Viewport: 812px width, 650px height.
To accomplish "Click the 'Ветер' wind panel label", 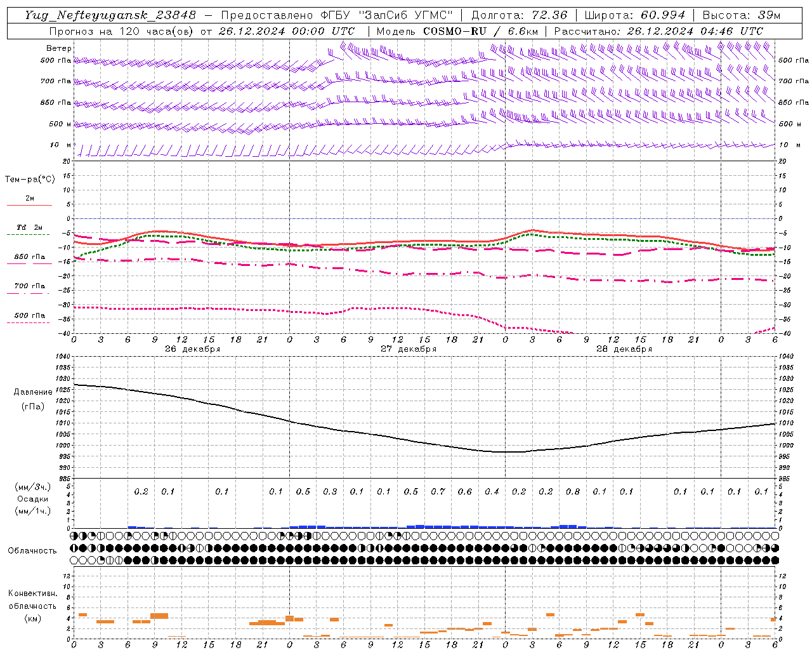I will tap(59, 48).
